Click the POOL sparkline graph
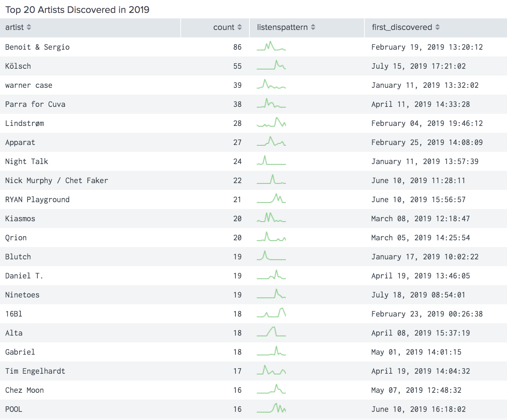The width and height of the screenshot is (507, 420). [271, 408]
